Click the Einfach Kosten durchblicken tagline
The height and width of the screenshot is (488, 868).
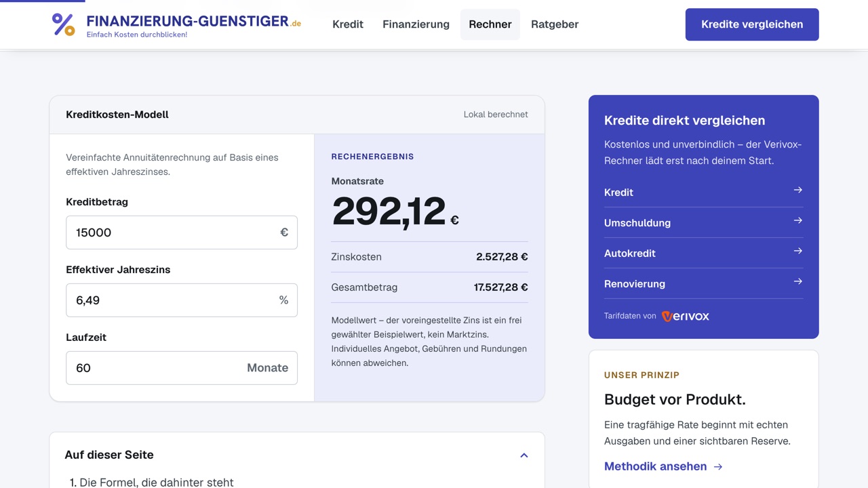137,35
